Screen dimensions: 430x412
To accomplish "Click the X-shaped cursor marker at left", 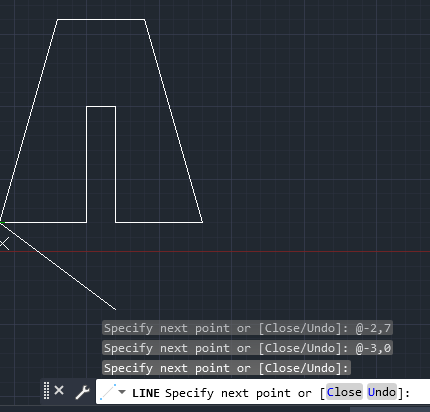I will tap(4, 244).
